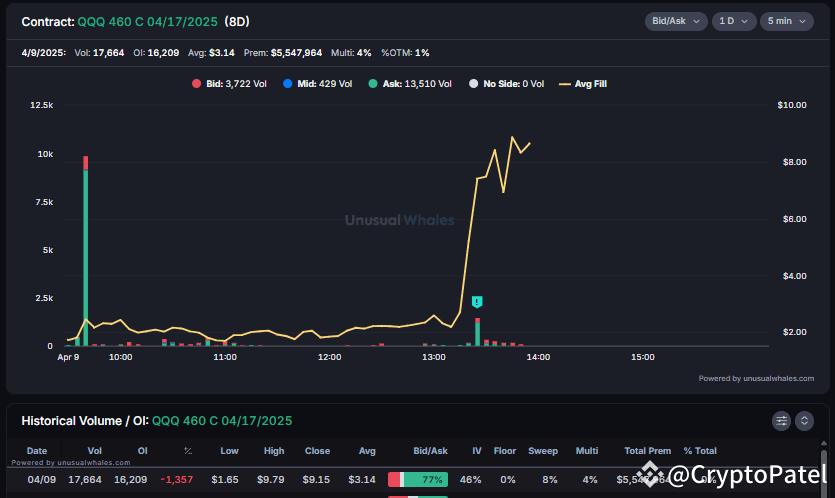Open the Bid/Ask view dropdown

click(x=676, y=21)
